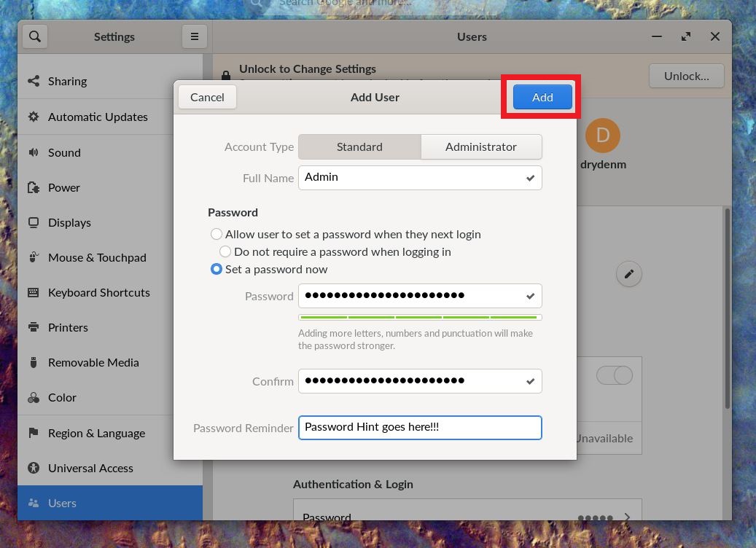This screenshot has height=548, width=756.
Task: Click the 'Add User' dialog title
Action: pyautogui.click(x=375, y=98)
